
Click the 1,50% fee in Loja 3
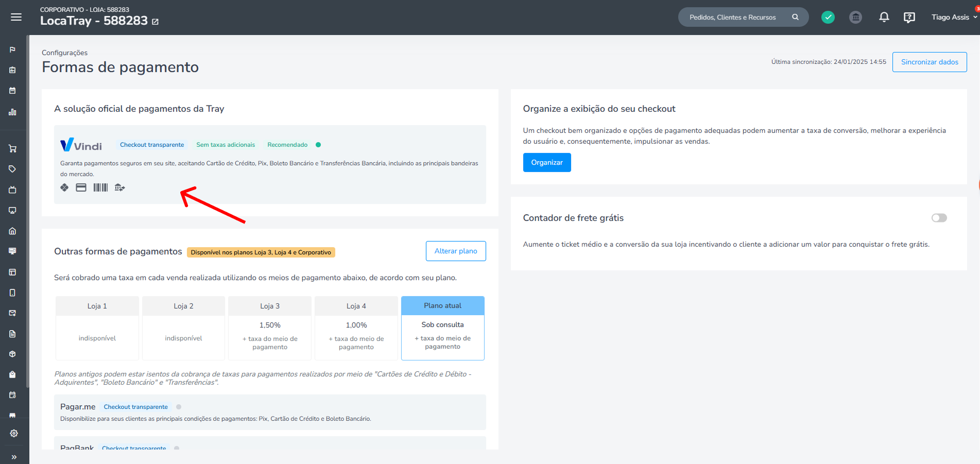(270, 325)
